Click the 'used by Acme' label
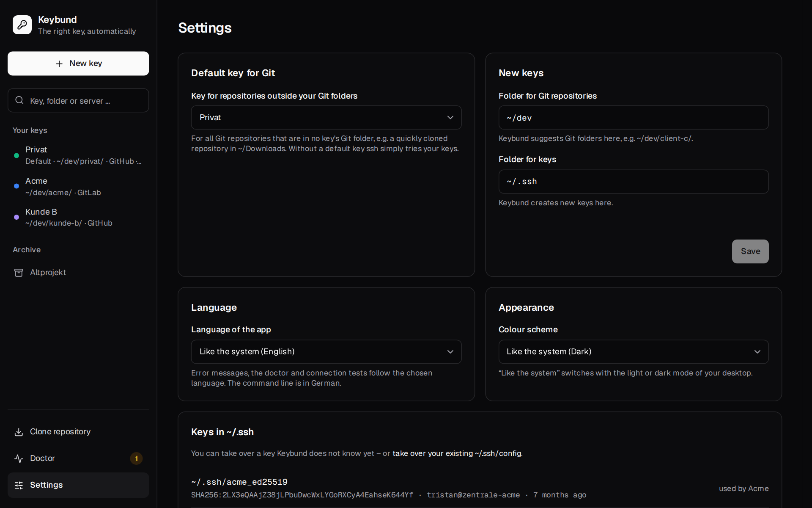Viewport: 812px width, 508px height. 743,489
